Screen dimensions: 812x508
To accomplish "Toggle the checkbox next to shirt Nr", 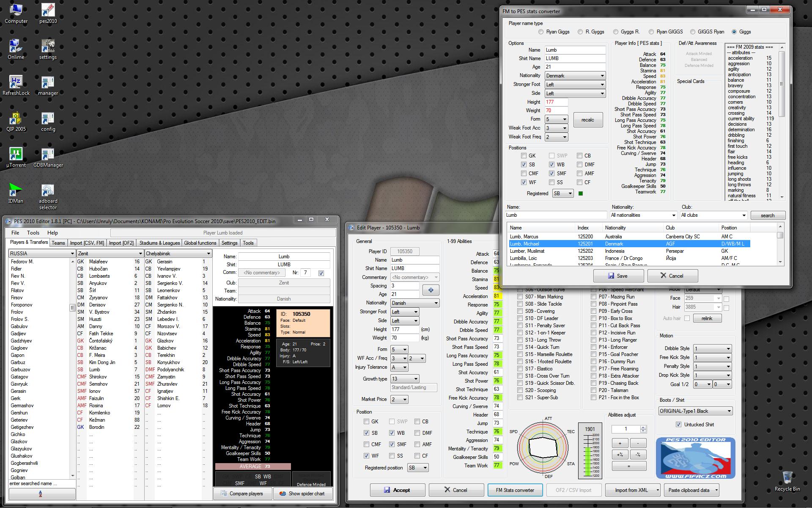I will [x=321, y=273].
